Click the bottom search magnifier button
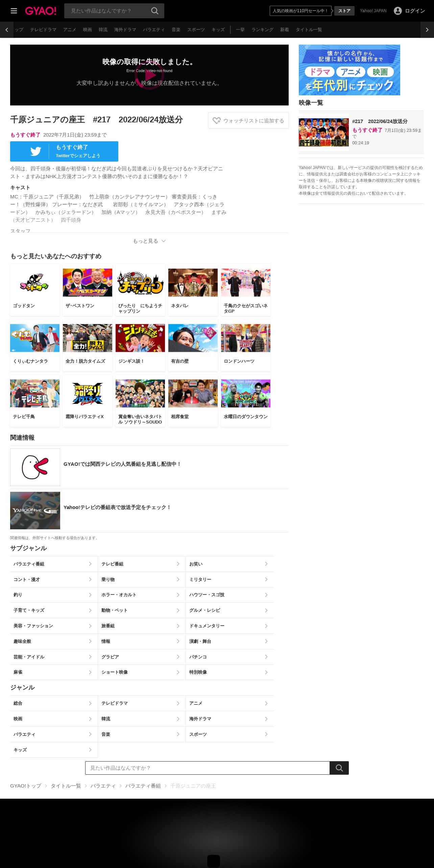This screenshot has width=434, height=868. [339, 768]
